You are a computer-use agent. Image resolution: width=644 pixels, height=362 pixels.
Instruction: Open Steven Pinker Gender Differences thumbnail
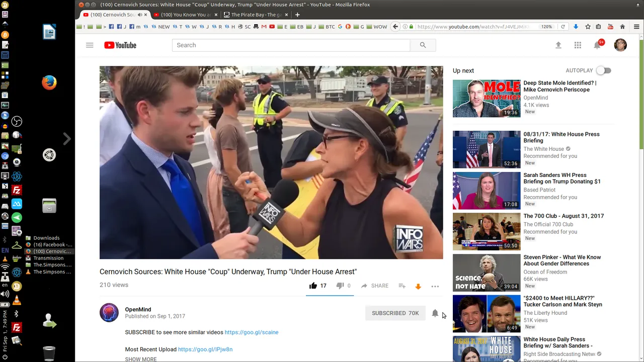(x=487, y=273)
